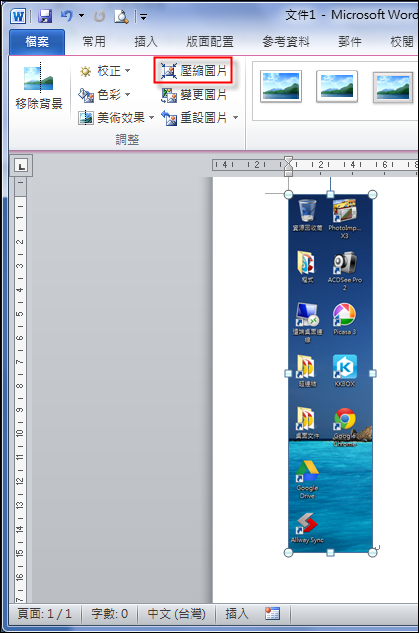Click the ACDSee Pro 2 icon in picture
Viewport: 419px width, 633px height.
point(344,263)
